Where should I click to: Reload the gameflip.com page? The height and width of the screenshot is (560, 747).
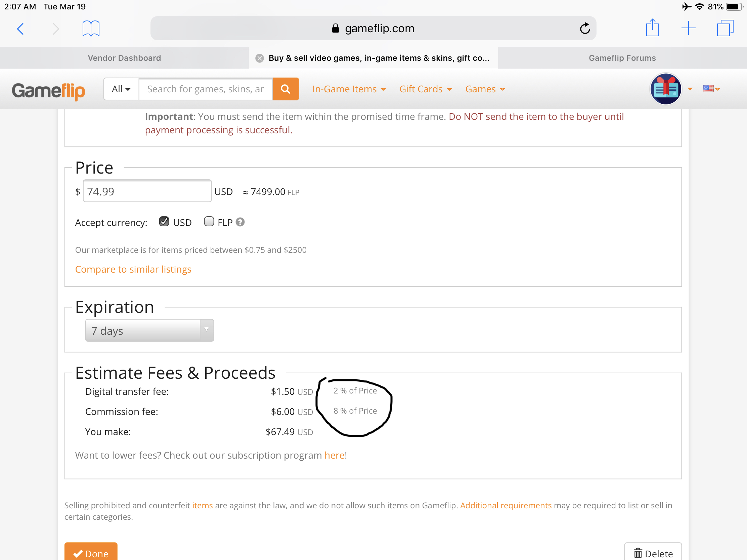click(x=585, y=28)
